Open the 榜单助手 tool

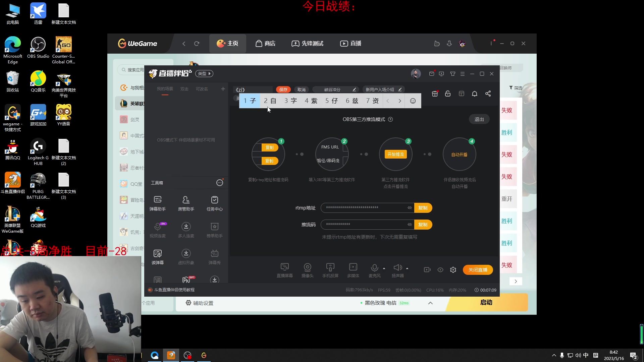point(214,230)
